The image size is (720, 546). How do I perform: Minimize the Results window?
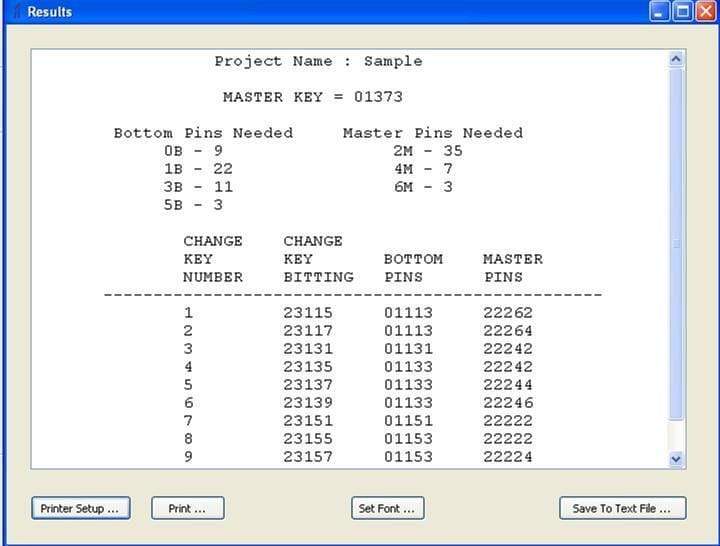tap(659, 12)
